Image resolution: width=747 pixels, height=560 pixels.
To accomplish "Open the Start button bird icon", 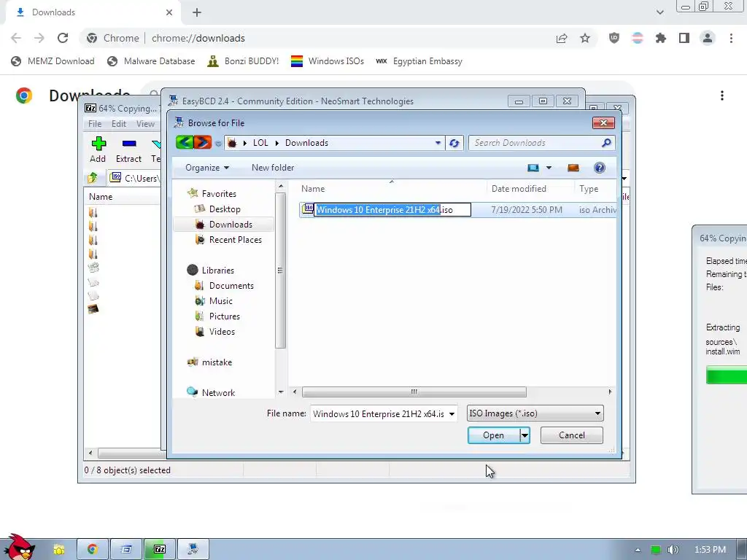I will (x=18, y=547).
